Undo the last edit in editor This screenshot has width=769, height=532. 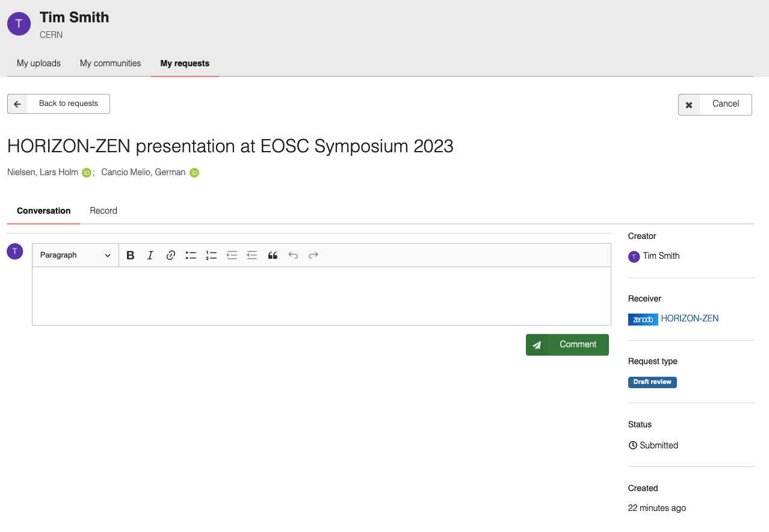point(293,255)
